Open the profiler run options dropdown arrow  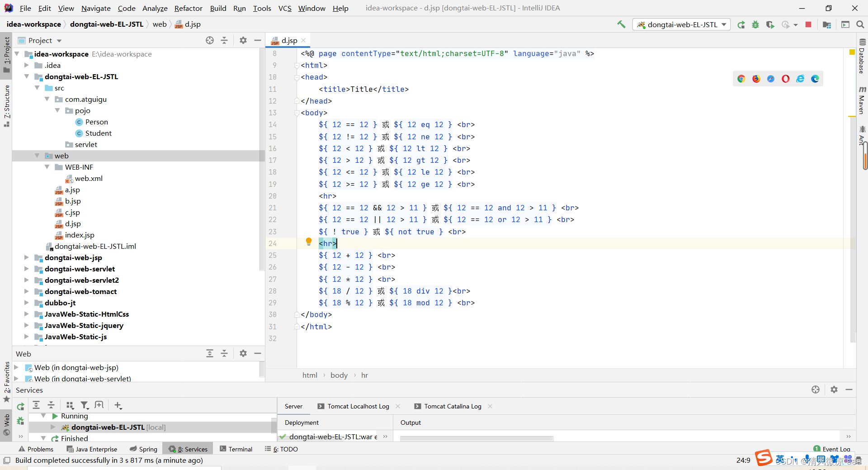click(796, 25)
